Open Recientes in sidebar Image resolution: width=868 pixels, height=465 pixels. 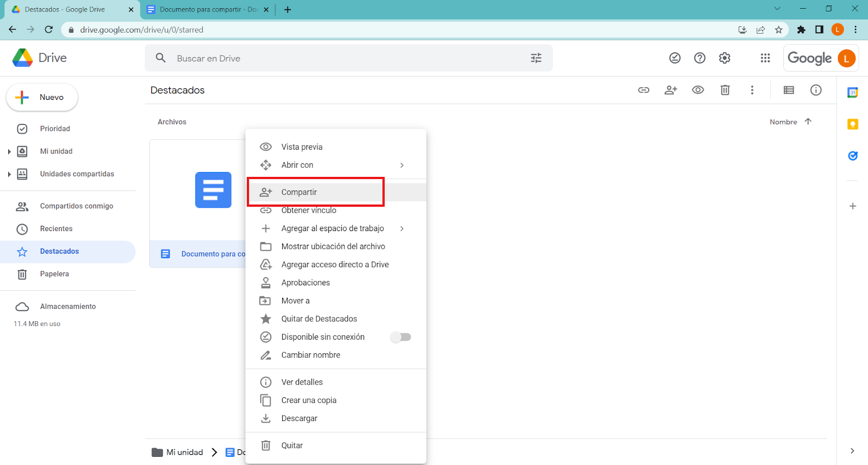[68, 229]
